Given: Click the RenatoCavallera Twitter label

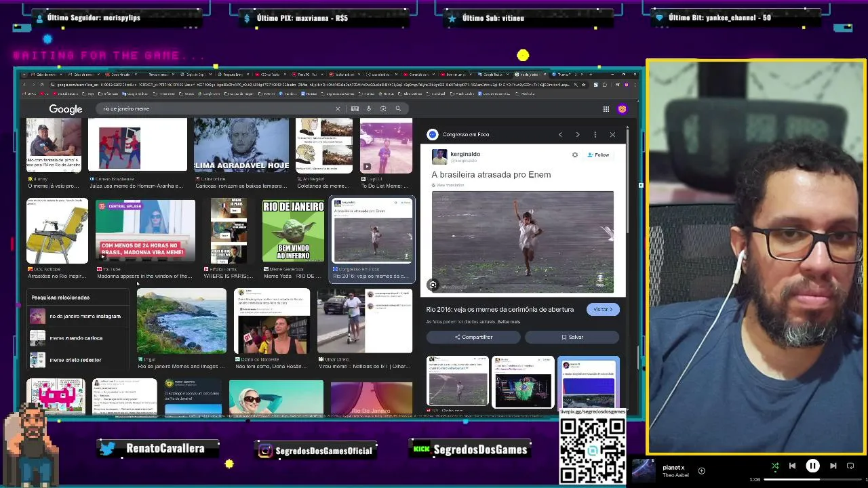Looking at the screenshot, I should click(x=159, y=449).
